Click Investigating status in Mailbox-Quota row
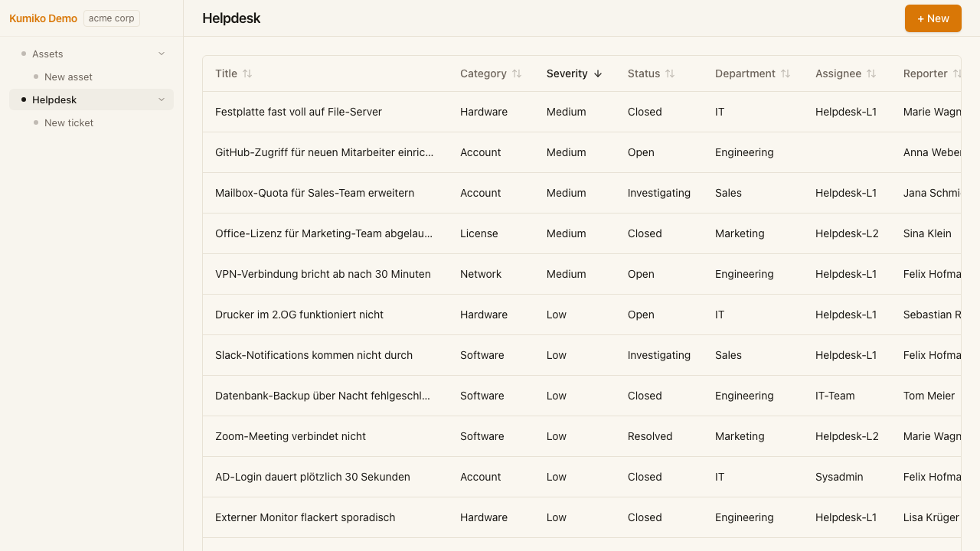 click(659, 193)
